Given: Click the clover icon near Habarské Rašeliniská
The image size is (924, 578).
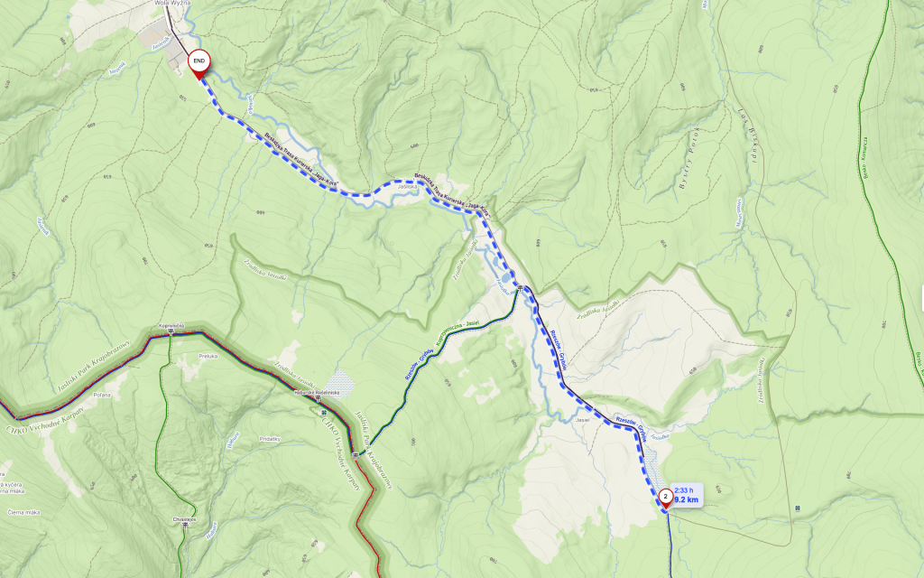Looking at the screenshot, I should (325, 412).
